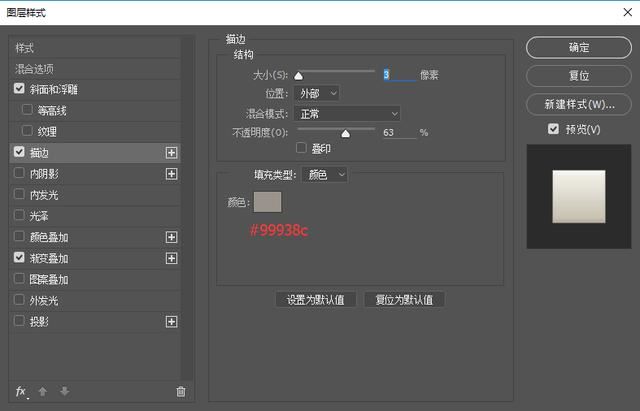640x411 pixels.
Task: Click the 复位为默认值 button
Action: (404, 300)
